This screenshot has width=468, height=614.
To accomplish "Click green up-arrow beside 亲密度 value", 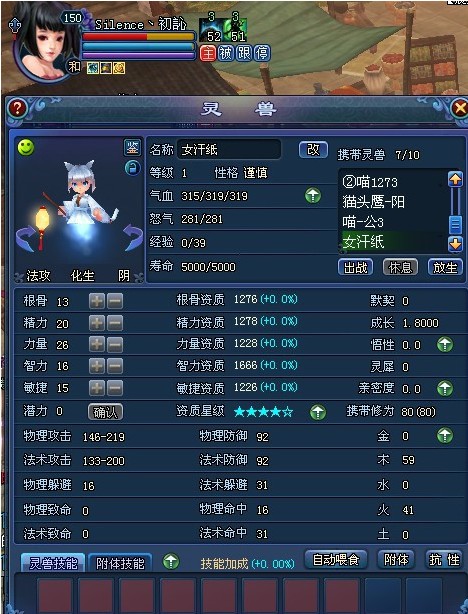I will (445, 388).
